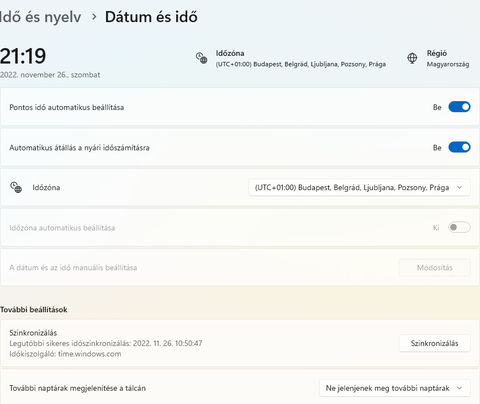Toggle Időzóna automatikus beállítása switch
The width and height of the screenshot is (480, 404).
[459, 227]
